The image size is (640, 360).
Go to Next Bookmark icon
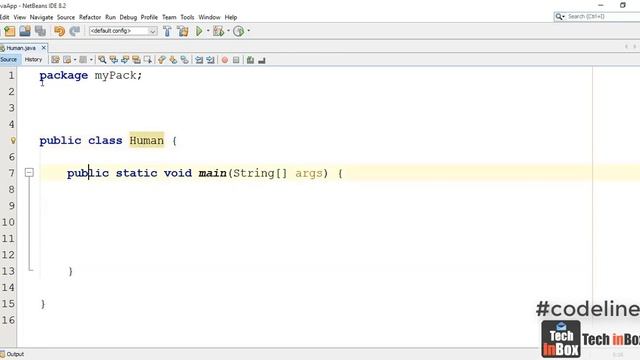(173, 60)
